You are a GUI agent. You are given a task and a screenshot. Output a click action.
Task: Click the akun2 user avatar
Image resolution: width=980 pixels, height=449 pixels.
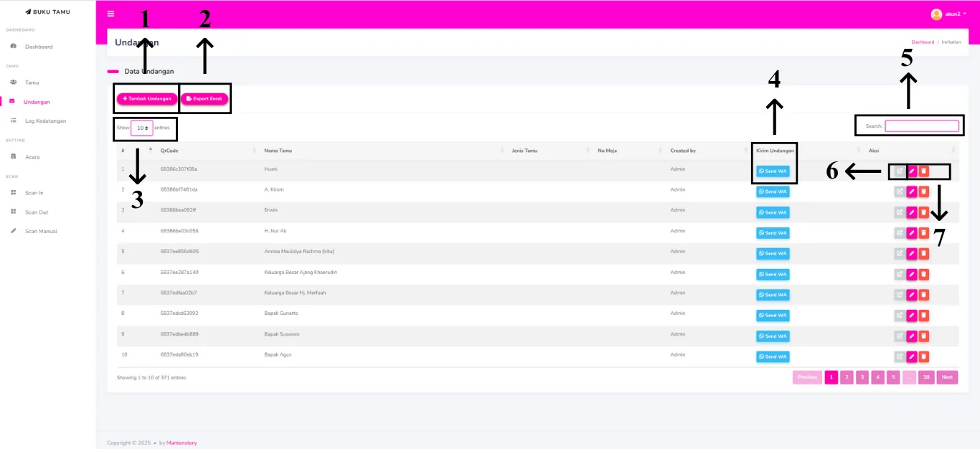936,14
